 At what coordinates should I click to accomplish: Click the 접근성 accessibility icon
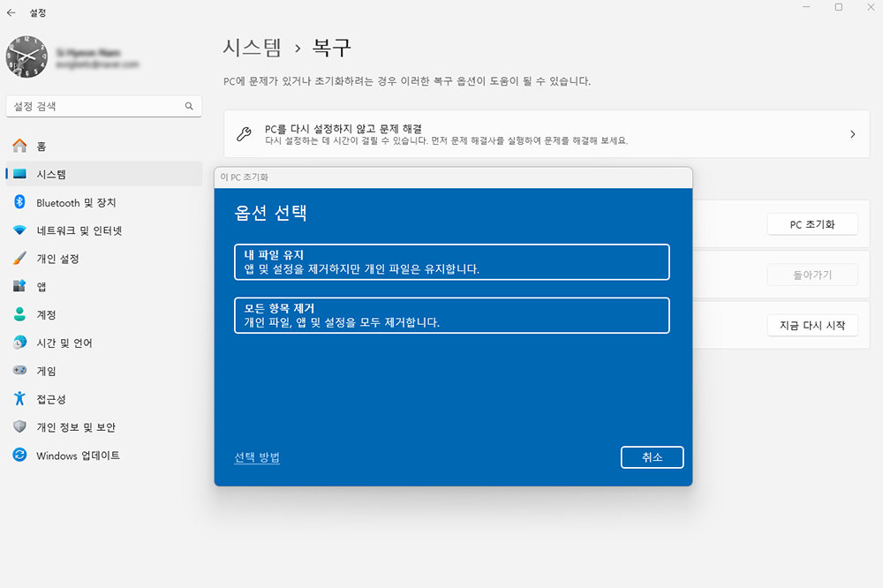click(x=19, y=398)
